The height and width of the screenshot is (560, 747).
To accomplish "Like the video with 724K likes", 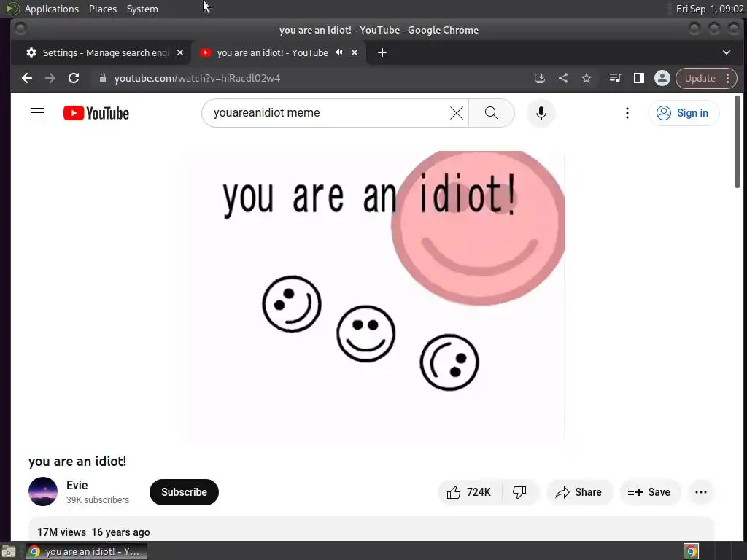I will point(469,492).
